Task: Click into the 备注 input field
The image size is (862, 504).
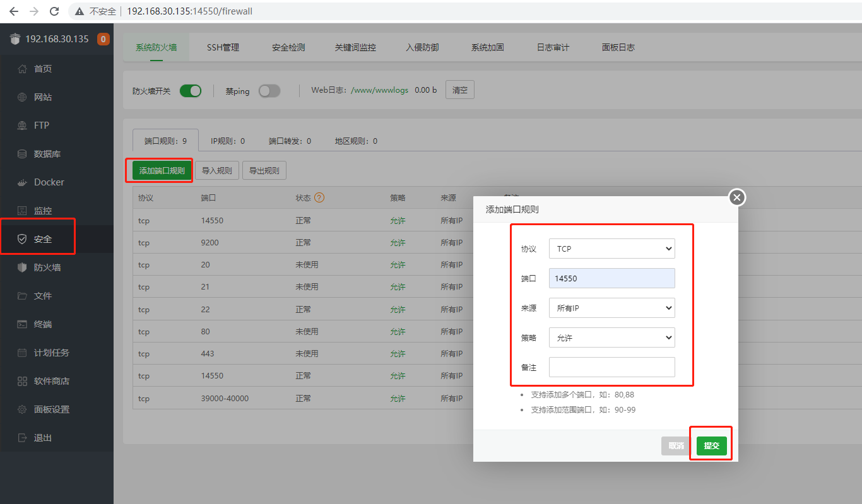Action: click(611, 367)
